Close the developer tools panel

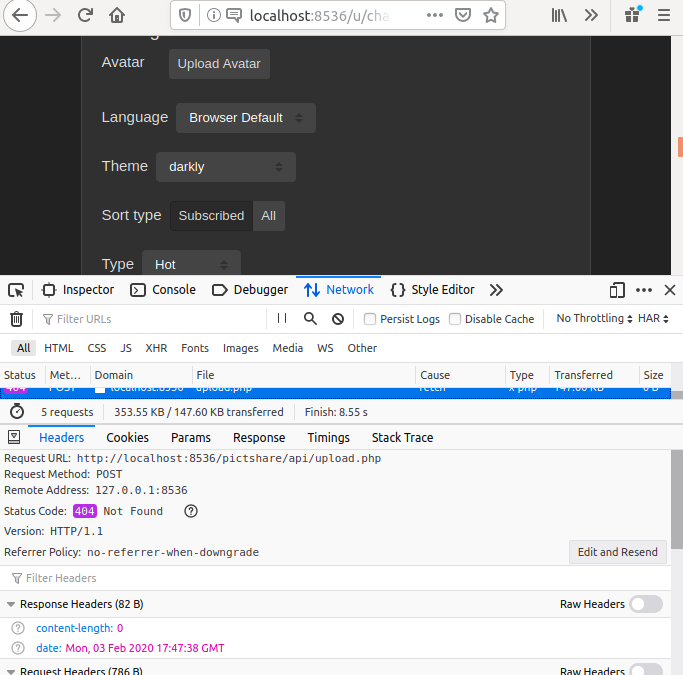pyautogui.click(x=670, y=290)
